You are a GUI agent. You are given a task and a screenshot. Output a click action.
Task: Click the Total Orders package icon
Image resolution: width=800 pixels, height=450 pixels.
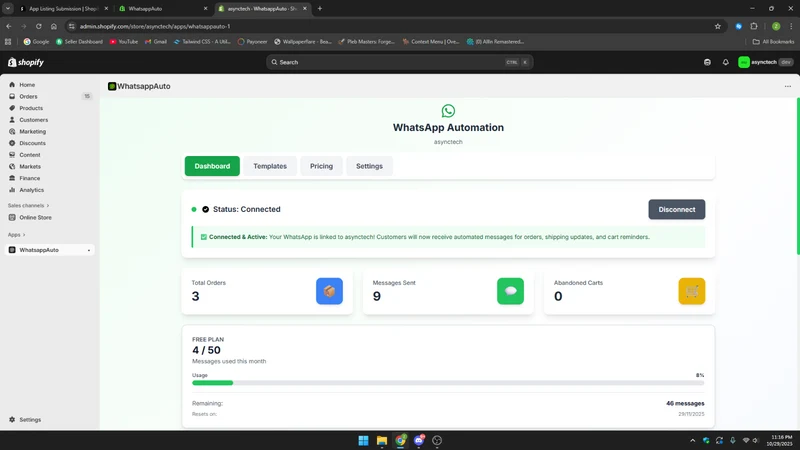(x=329, y=291)
